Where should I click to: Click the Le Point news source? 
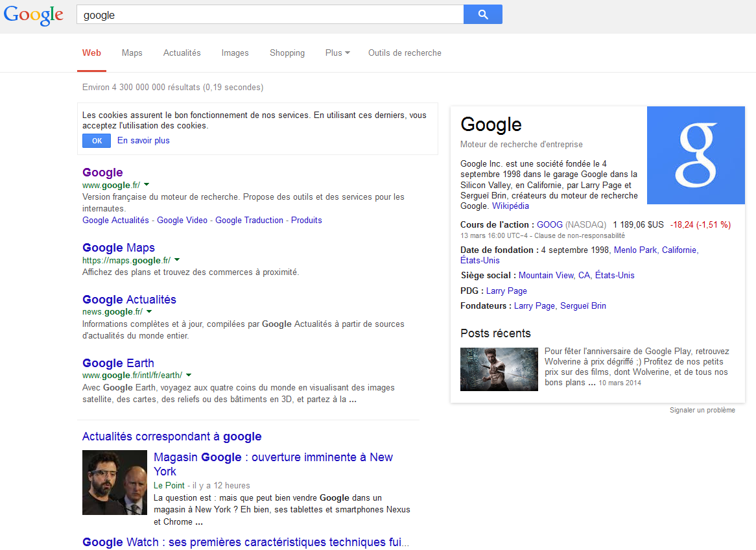click(x=169, y=485)
